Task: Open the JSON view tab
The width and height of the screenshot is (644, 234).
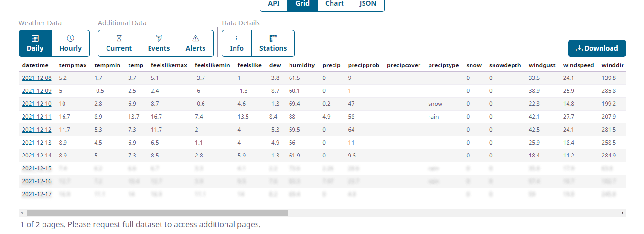Action: pos(367,4)
